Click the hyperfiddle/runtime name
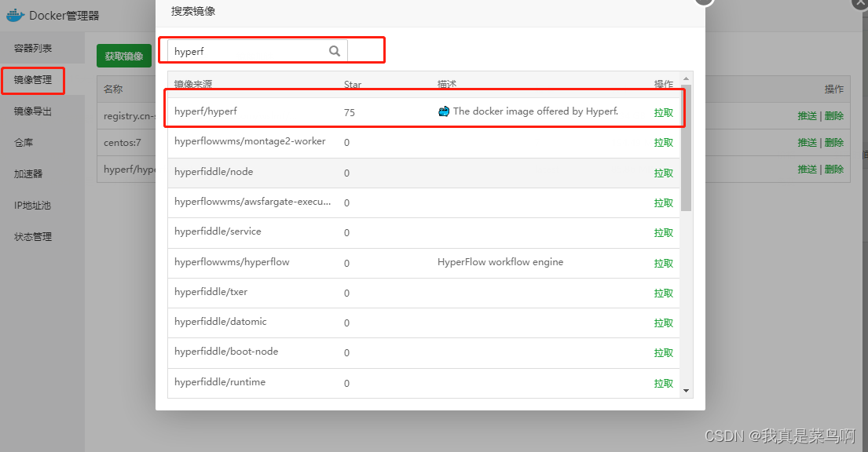This screenshot has height=452, width=868. pyautogui.click(x=220, y=381)
